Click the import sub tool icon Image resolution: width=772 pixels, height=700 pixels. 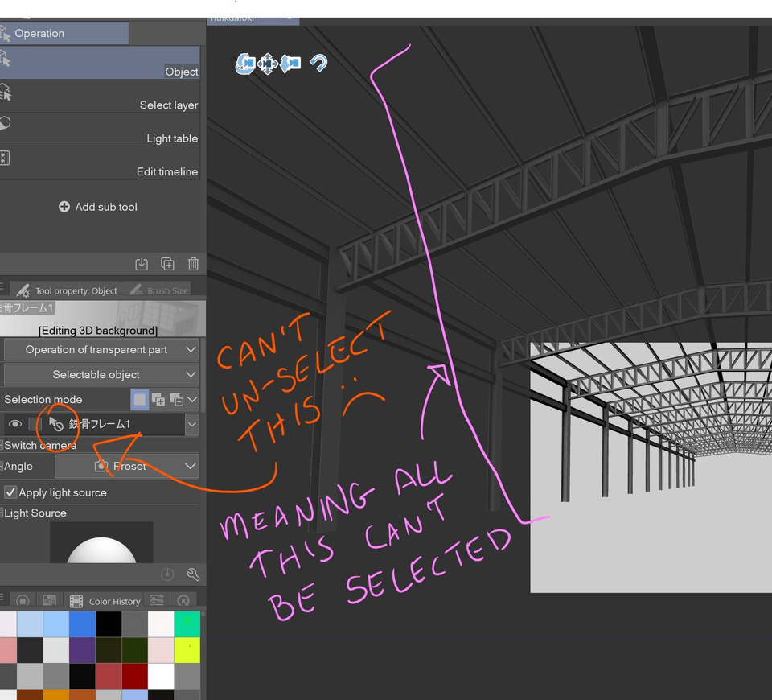pos(142,264)
